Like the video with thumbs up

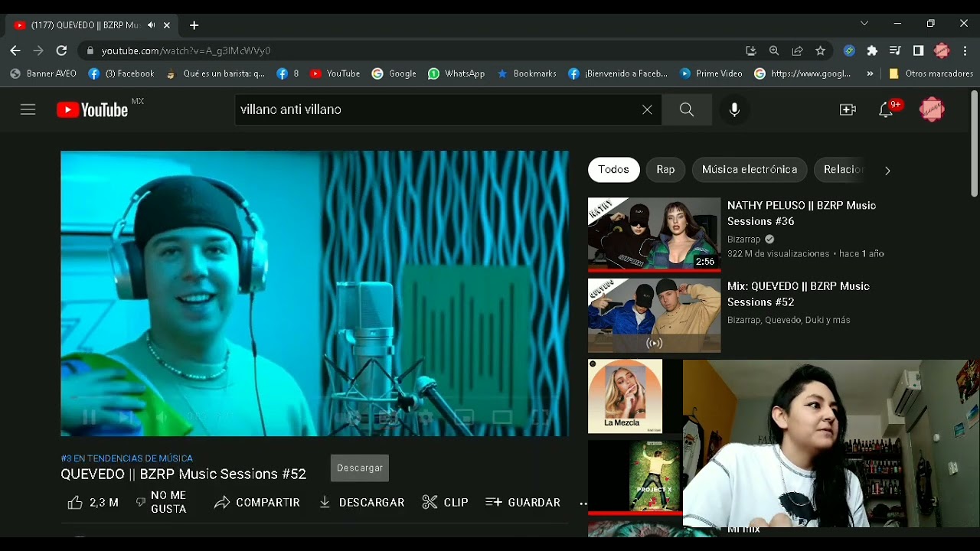coord(93,502)
